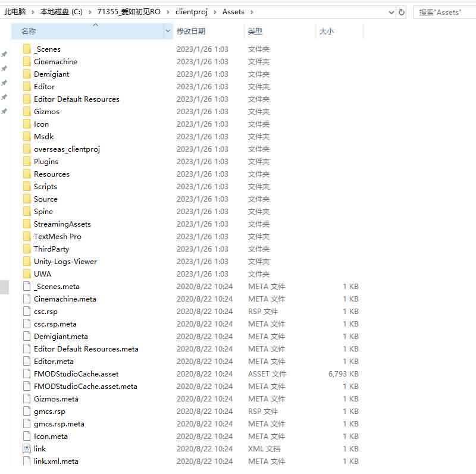Image resolution: width=476 pixels, height=474 pixels.
Task: Sort by the 修改日期 column header
Action: pyautogui.click(x=191, y=32)
